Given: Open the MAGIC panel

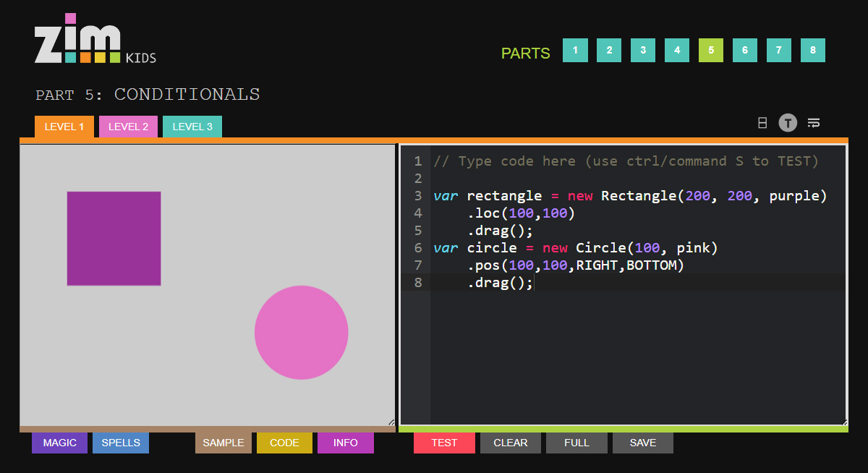Looking at the screenshot, I should [x=59, y=443].
